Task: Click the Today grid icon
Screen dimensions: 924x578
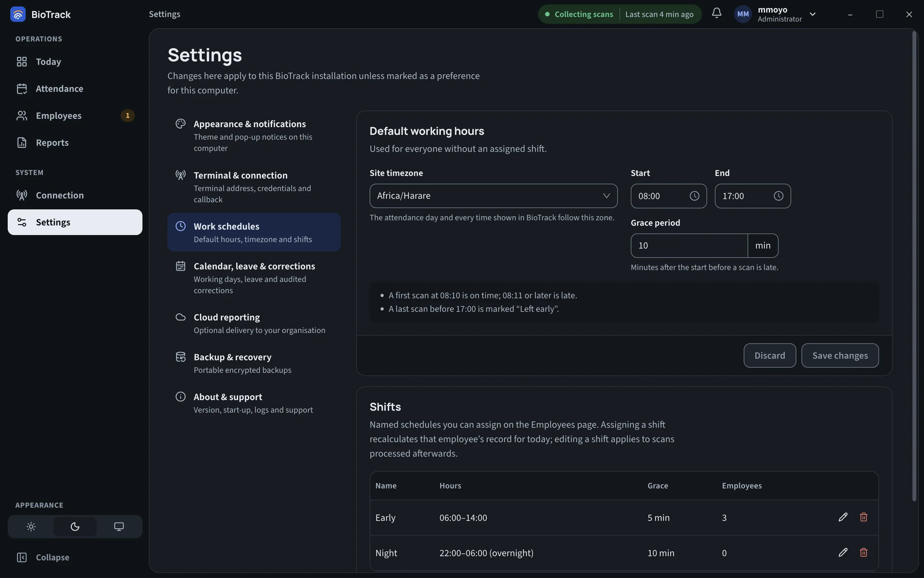Action: [x=22, y=62]
